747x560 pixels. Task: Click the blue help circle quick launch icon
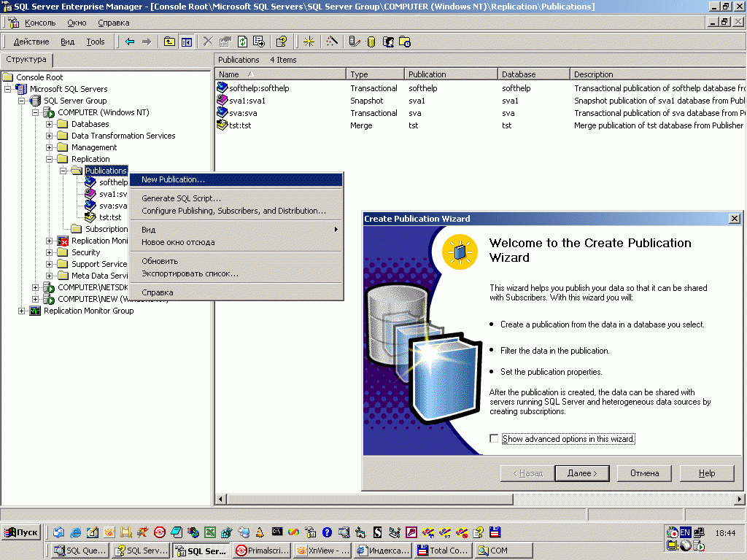point(327,532)
